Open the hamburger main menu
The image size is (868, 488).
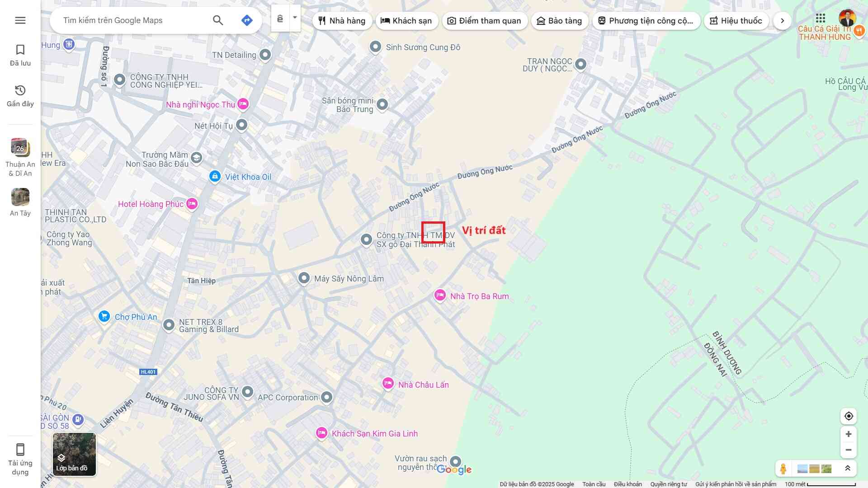pos(20,20)
